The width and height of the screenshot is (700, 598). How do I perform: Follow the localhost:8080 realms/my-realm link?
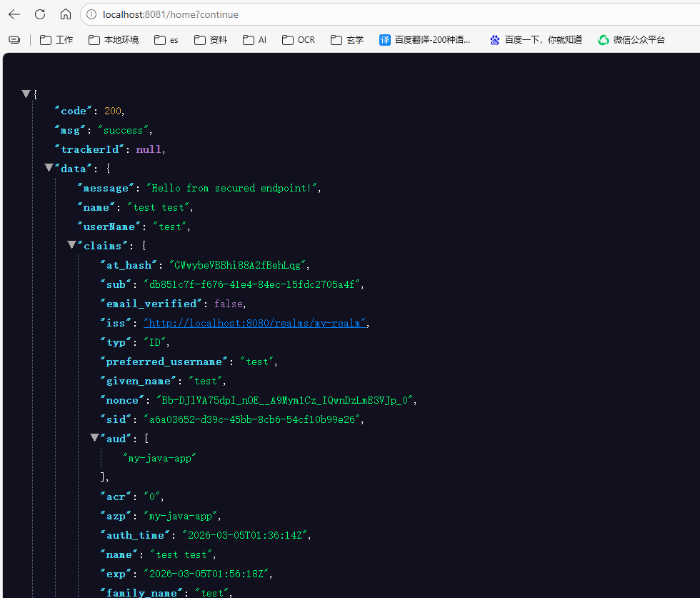[x=255, y=323]
